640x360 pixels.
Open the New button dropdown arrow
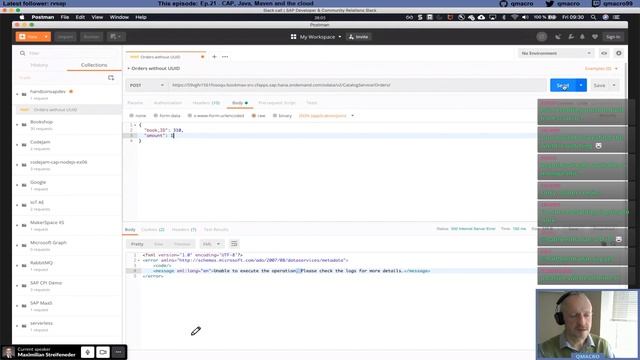(x=47, y=37)
